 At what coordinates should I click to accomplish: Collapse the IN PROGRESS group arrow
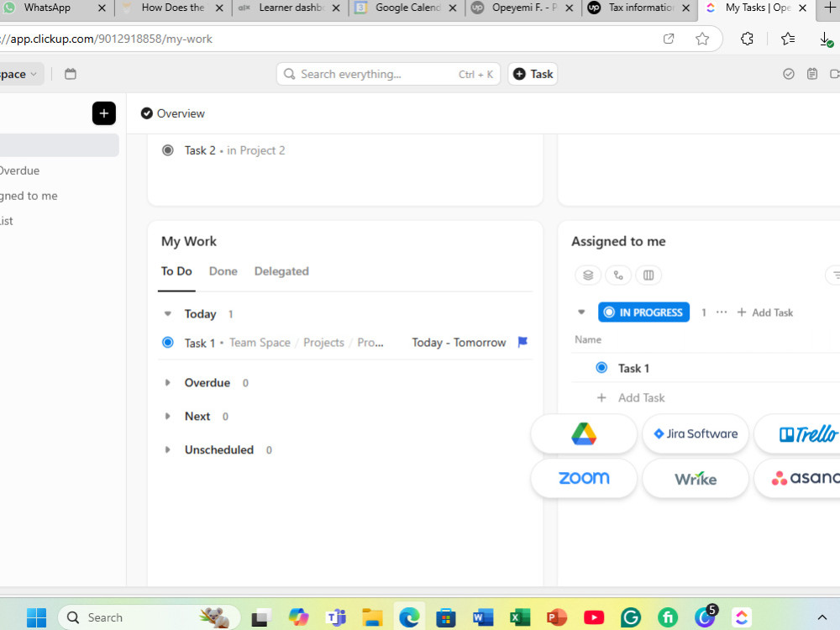(581, 312)
